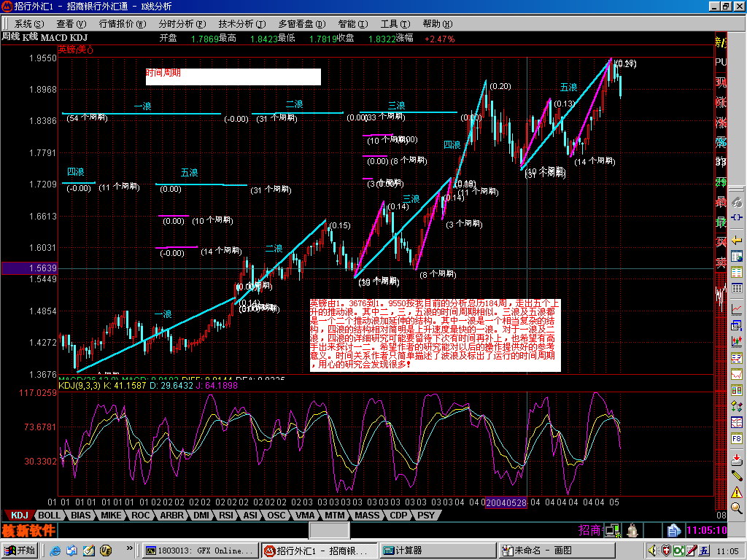Click the speaker volume tray icon
This screenshot has width=747, height=560.
click(653, 551)
